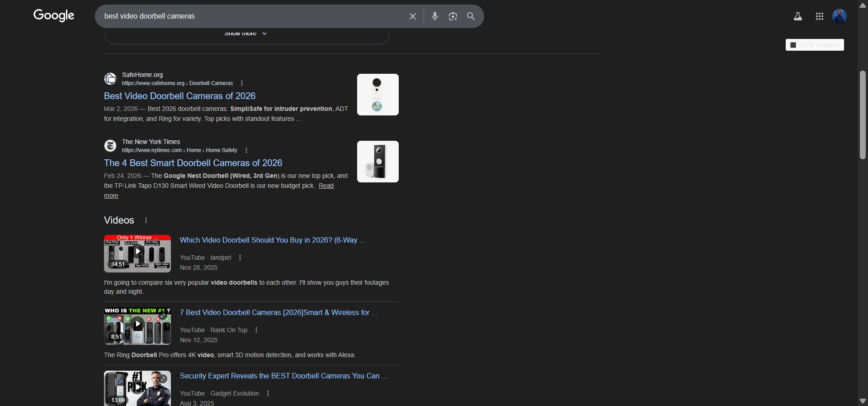Click the vertical scrollbar thumb
The height and width of the screenshot is (406, 868).
[x=863, y=115]
